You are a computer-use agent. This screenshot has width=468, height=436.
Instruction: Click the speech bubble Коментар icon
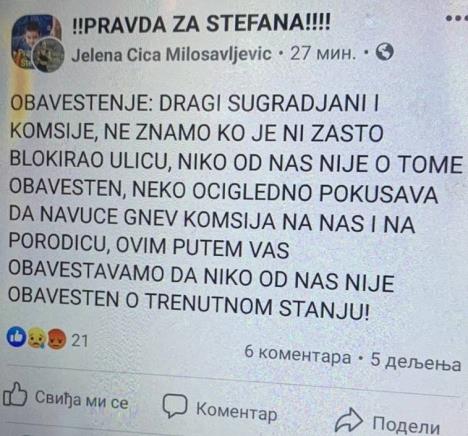pyautogui.click(x=175, y=406)
